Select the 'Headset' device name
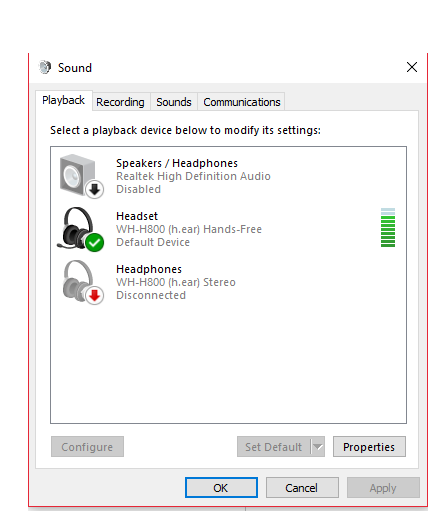Viewport: 428px width, 511px height. pos(137,216)
